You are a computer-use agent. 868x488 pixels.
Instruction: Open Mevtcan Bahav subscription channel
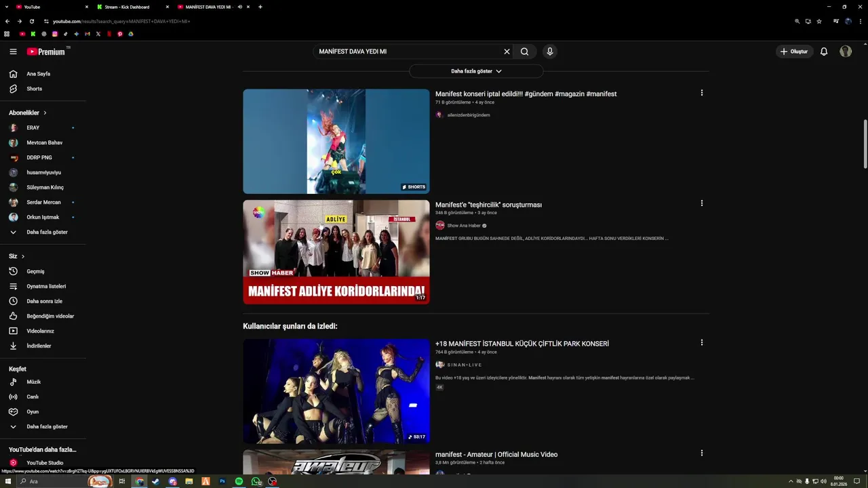coord(43,142)
